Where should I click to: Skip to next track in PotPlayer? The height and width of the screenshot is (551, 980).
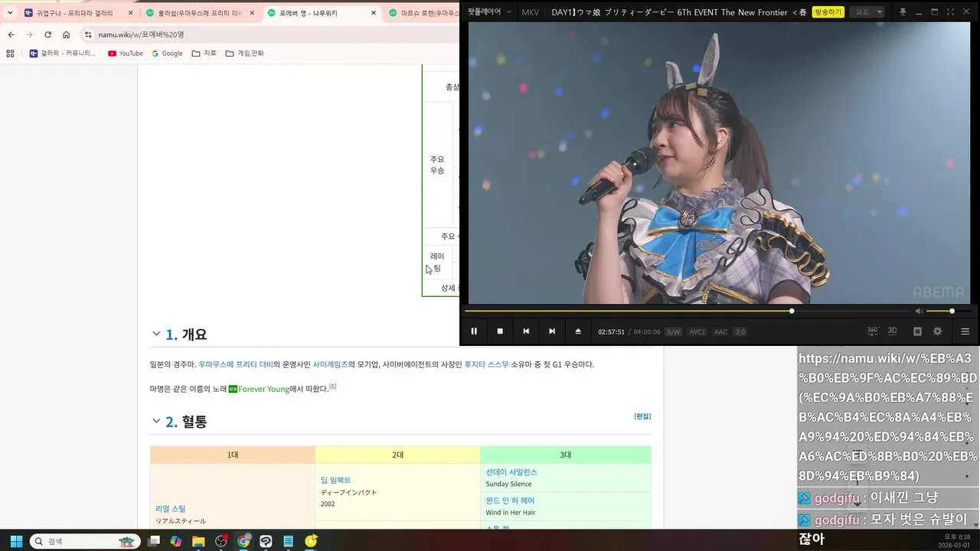pyautogui.click(x=552, y=331)
